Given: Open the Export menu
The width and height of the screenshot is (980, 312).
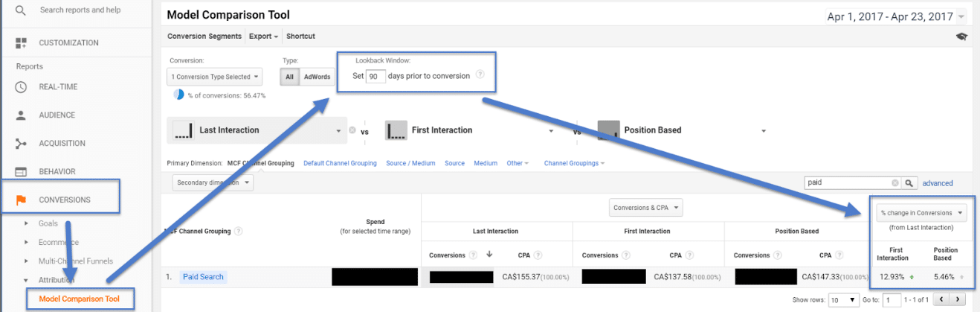Looking at the screenshot, I should pos(263,36).
